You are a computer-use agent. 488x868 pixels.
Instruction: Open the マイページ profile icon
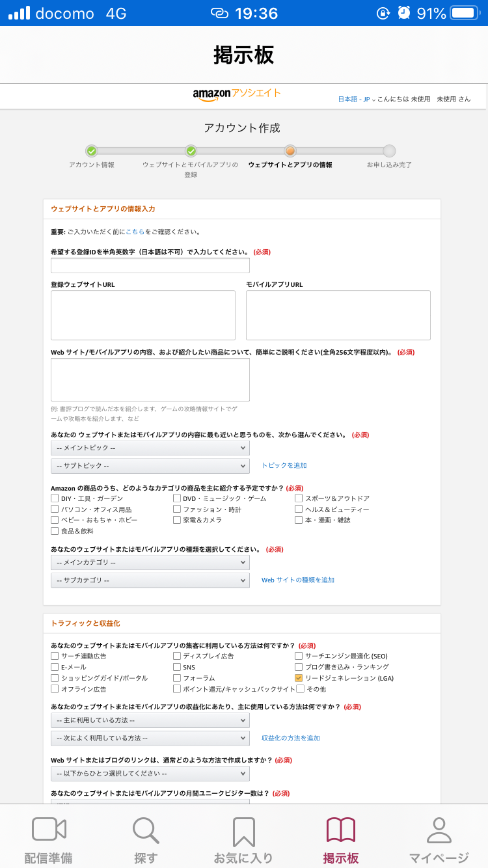tap(439, 830)
